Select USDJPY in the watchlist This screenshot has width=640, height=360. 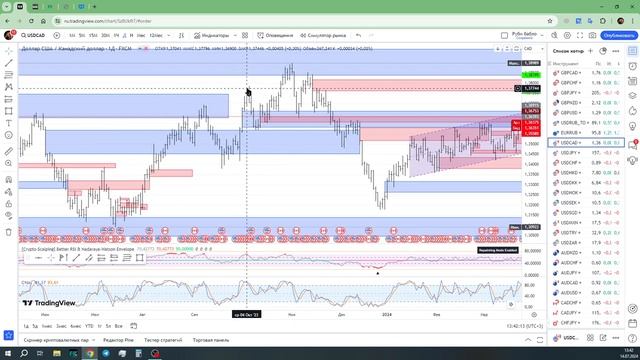586,153
